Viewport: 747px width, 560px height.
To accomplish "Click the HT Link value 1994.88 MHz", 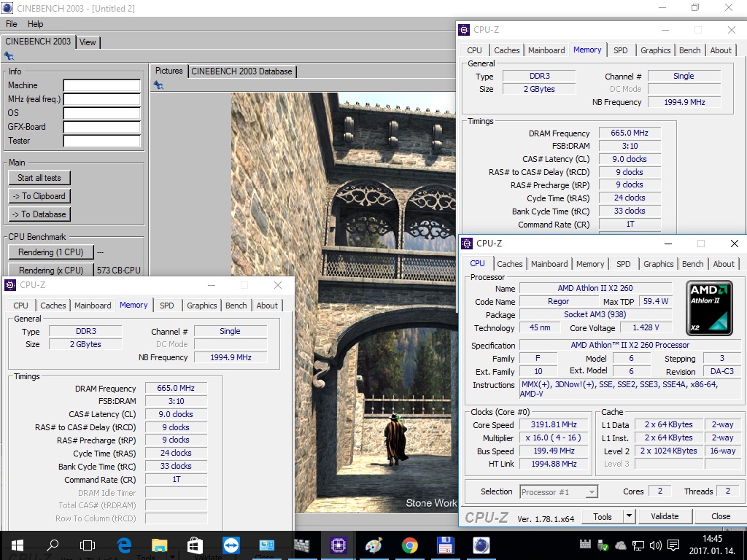I will pyautogui.click(x=554, y=464).
